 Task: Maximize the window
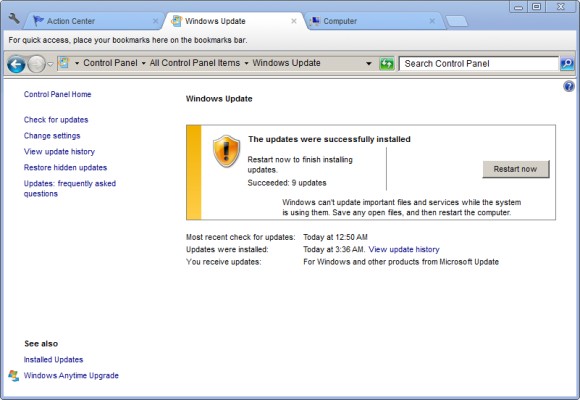pos(536,7)
